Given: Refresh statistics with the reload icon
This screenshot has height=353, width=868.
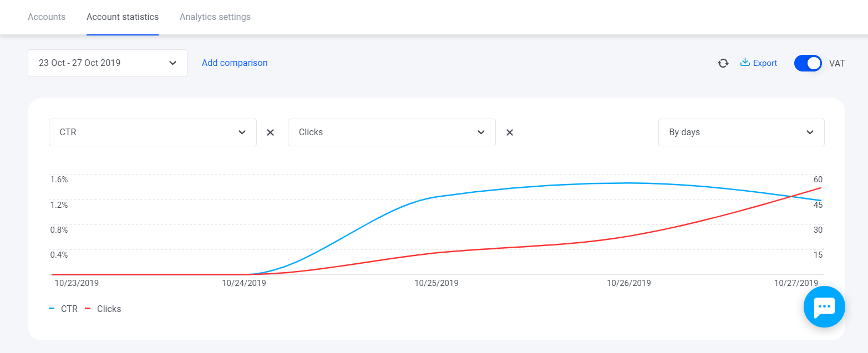Looking at the screenshot, I should pos(723,63).
